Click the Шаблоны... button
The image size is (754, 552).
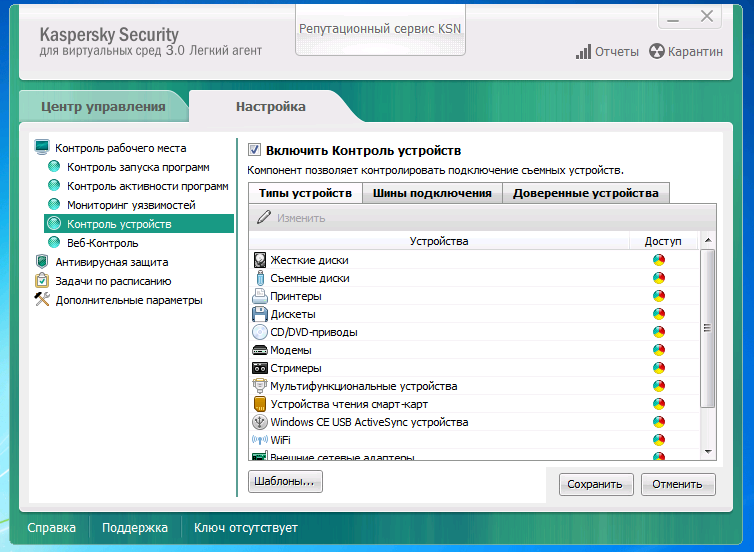[x=285, y=481]
